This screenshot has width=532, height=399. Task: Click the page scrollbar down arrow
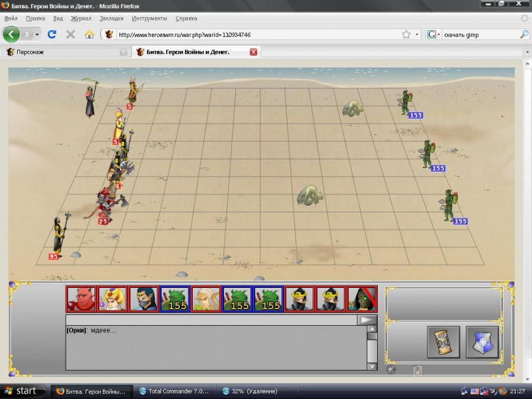click(x=527, y=379)
